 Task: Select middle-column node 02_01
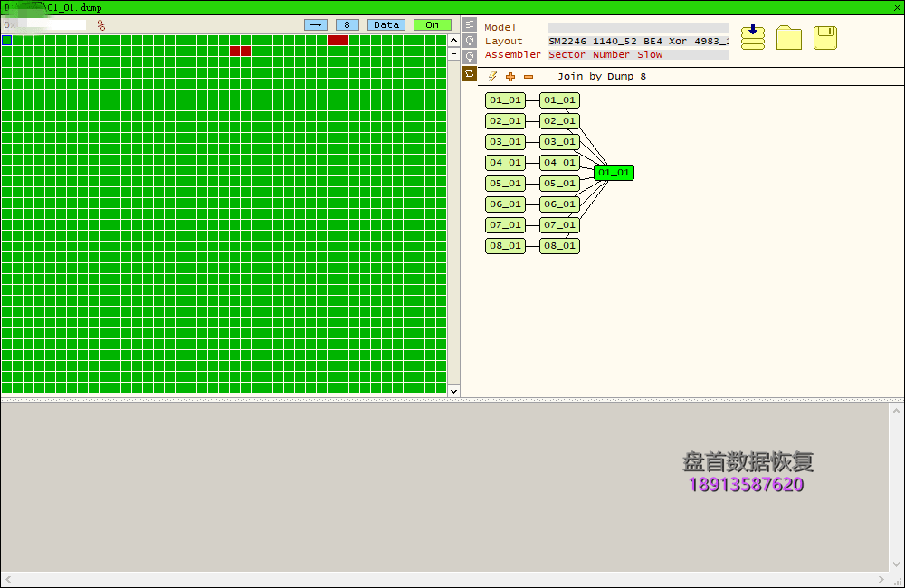tap(560, 121)
